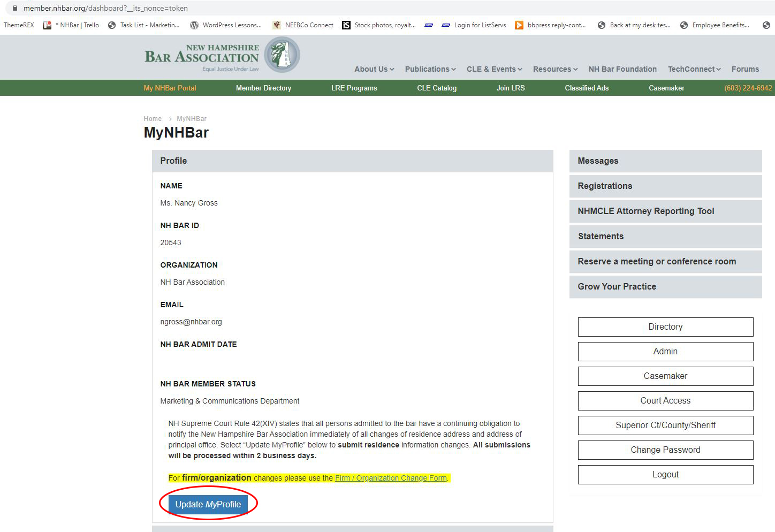Click the Court Access button
775x532 pixels.
pyautogui.click(x=665, y=401)
